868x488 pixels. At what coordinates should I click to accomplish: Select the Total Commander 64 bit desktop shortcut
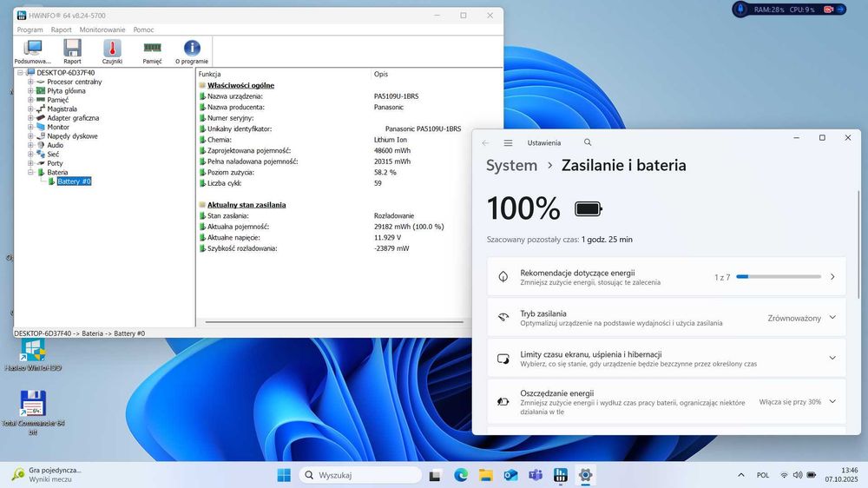coord(33,412)
